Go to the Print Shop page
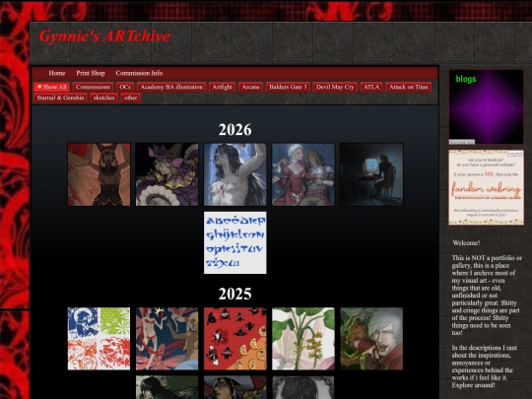 click(x=91, y=73)
